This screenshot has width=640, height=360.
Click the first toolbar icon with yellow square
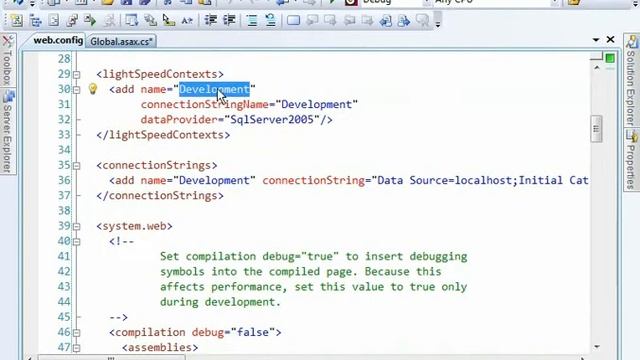(x=16, y=20)
